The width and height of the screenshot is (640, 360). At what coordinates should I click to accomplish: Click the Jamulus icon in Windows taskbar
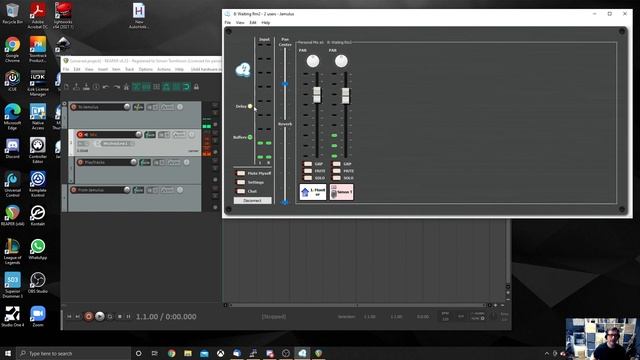point(302,353)
